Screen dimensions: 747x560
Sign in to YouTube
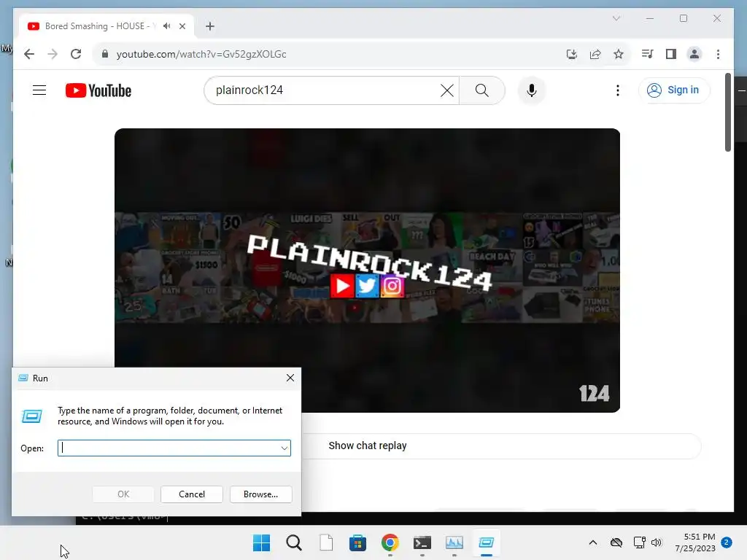click(674, 90)
